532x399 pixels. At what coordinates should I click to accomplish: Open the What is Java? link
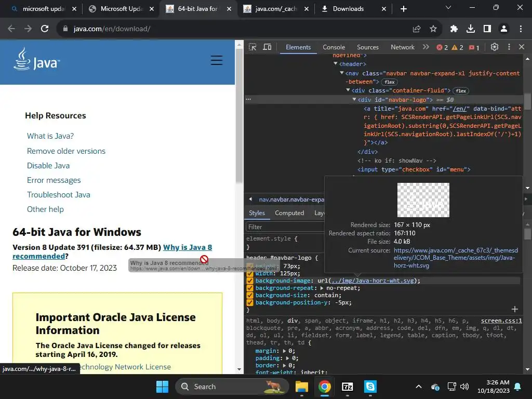point(50,136)
